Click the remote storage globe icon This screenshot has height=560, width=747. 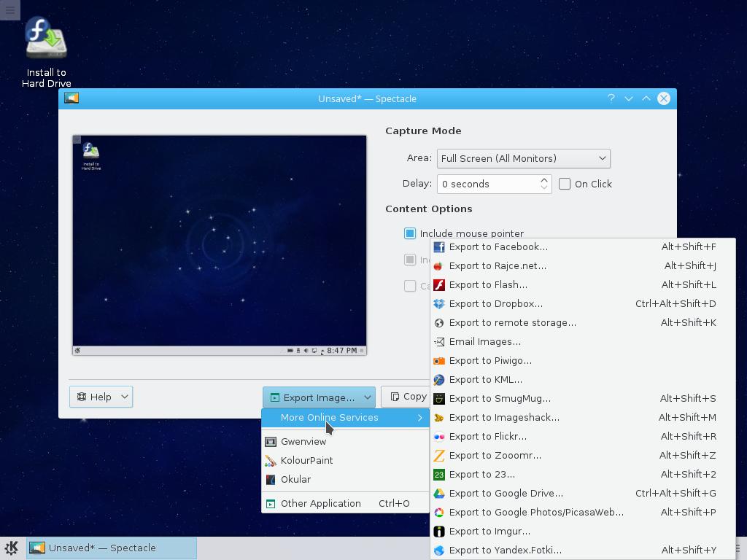(x=438, y=323)
